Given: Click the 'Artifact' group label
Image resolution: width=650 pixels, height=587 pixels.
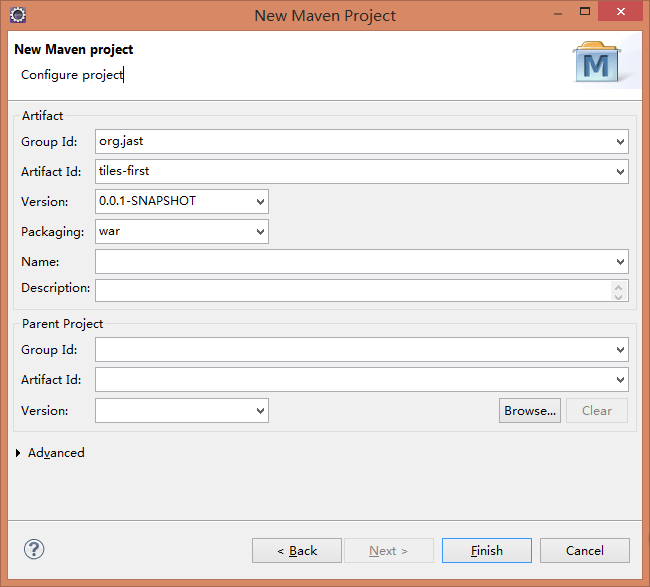Looking at the screenshot, I should pyautogui.click(x=42, y=116).
